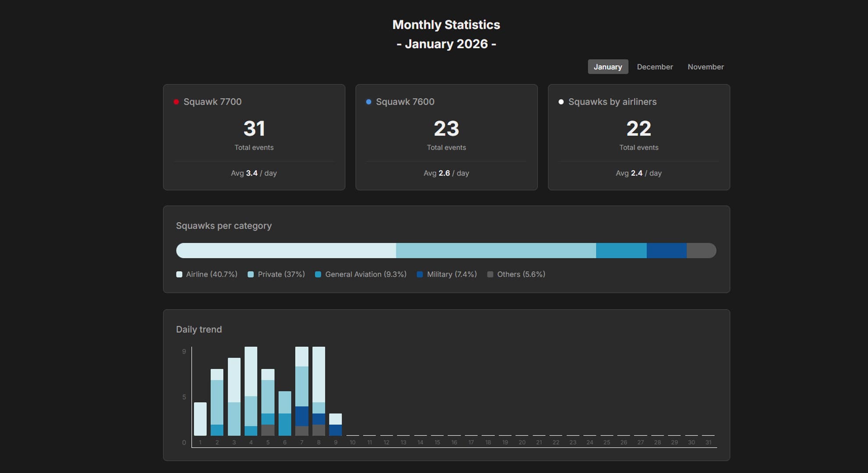868x473 pixels.
Task: Click the Others legend swatch
Action: [x=490, y=275]
